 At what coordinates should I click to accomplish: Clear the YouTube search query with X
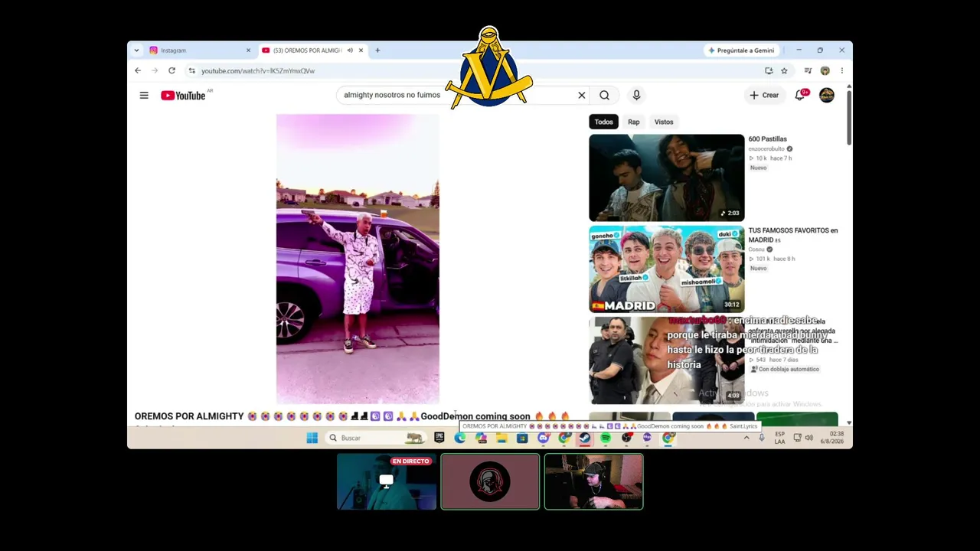(581, 95)
